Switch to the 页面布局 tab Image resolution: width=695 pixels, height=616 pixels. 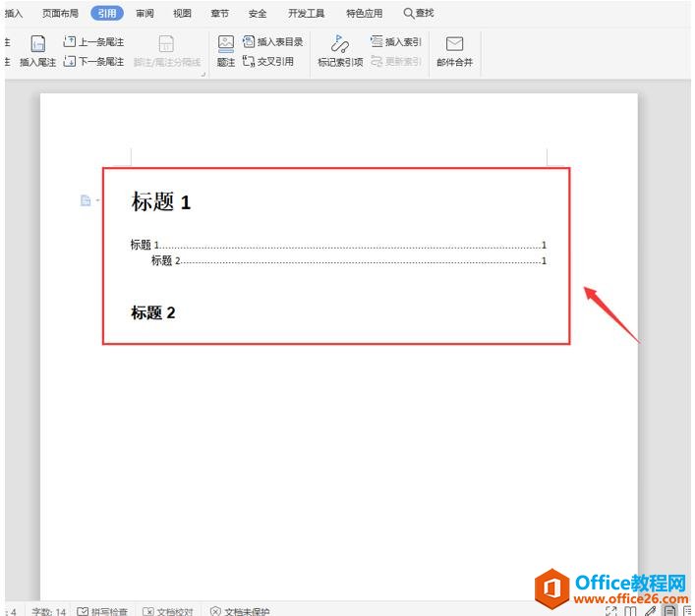pyautogui.click(x=60, y=14)
